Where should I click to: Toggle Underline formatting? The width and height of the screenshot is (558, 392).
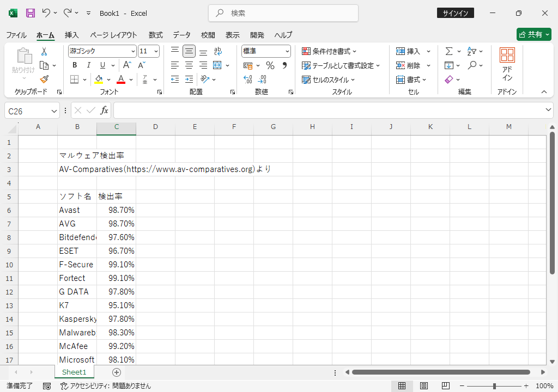102,65
